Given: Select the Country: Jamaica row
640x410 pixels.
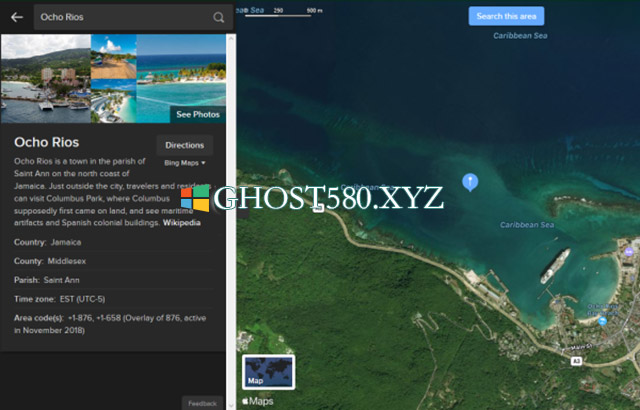Looking at the screenshot, I should (x=113, y=242).
